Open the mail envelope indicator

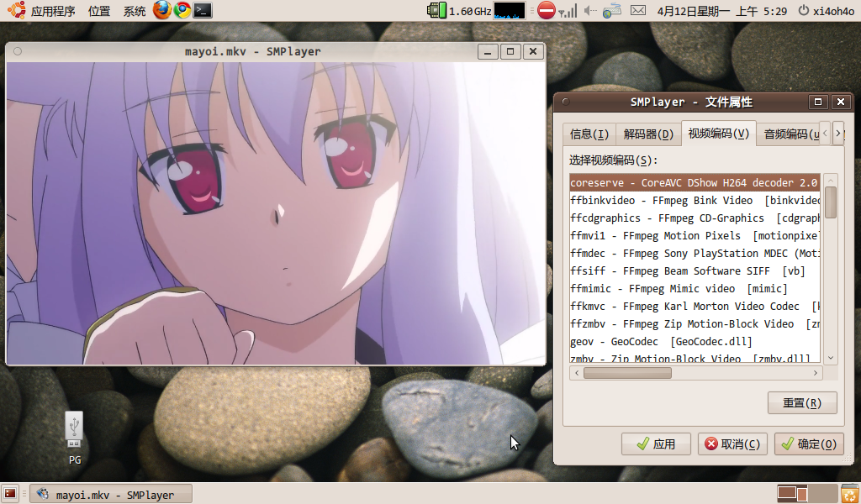click(x=638, y=11)
